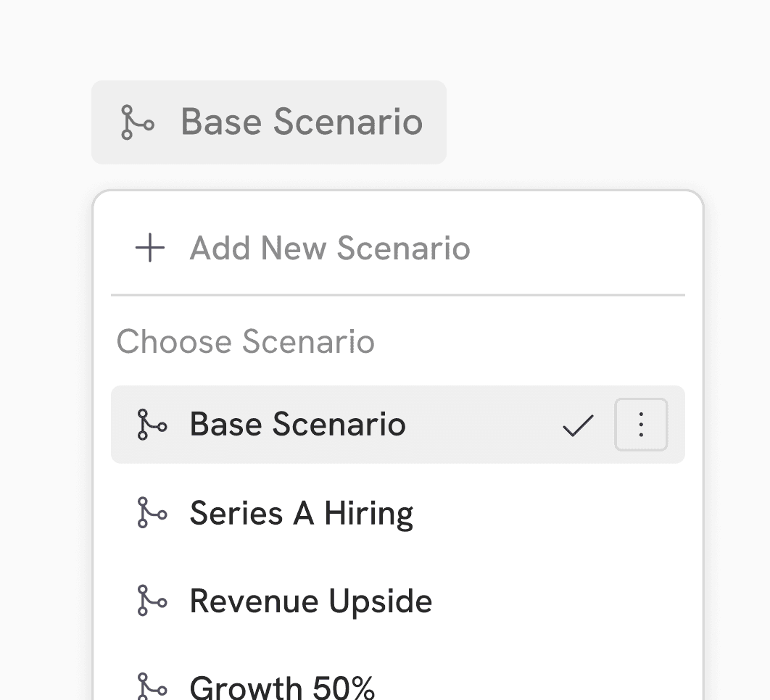Open the three-dot menu for Base Scenario

[641, 425]
